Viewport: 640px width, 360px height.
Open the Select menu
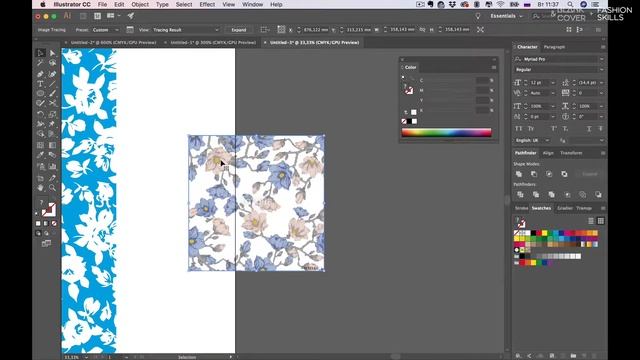coord(184,4)
